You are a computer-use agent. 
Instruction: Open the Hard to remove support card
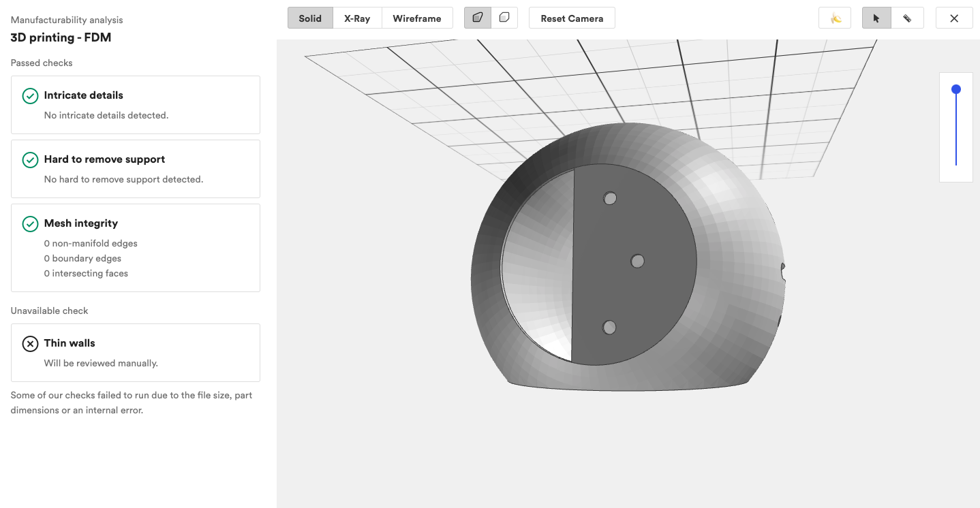tap(136, 169)
